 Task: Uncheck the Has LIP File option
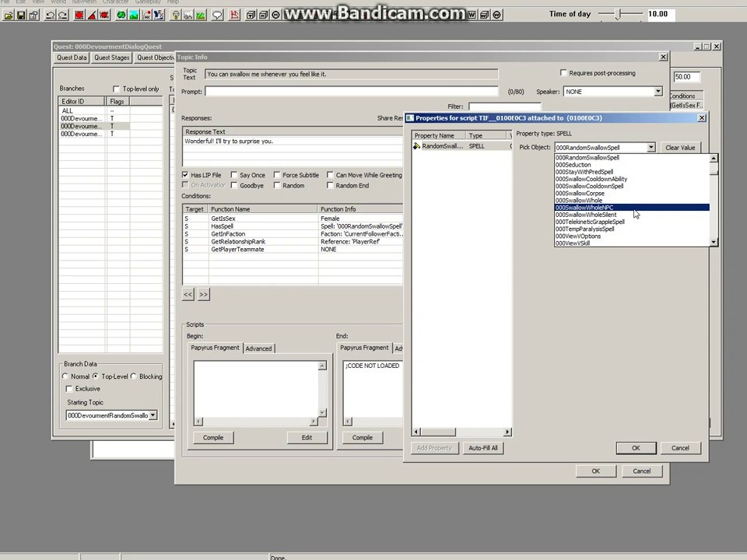[x=185, y=175]
